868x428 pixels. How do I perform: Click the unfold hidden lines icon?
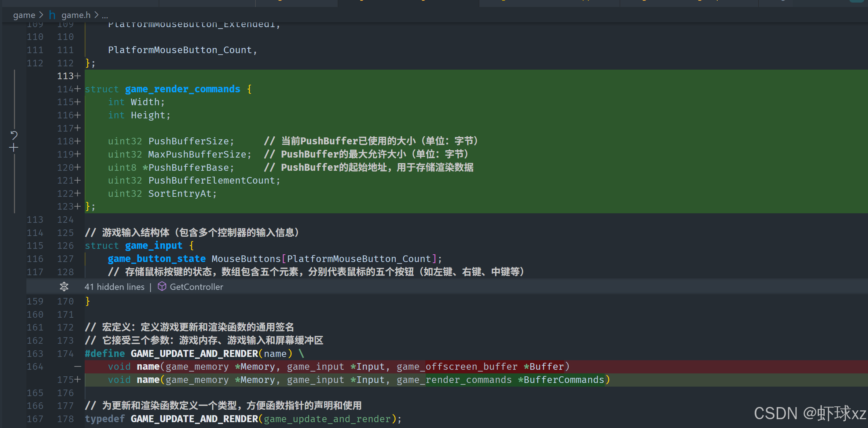point(64,287)
